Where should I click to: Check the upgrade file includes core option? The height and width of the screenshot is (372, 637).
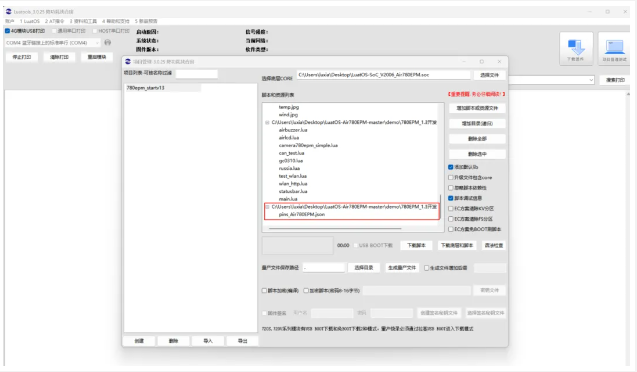451,177
